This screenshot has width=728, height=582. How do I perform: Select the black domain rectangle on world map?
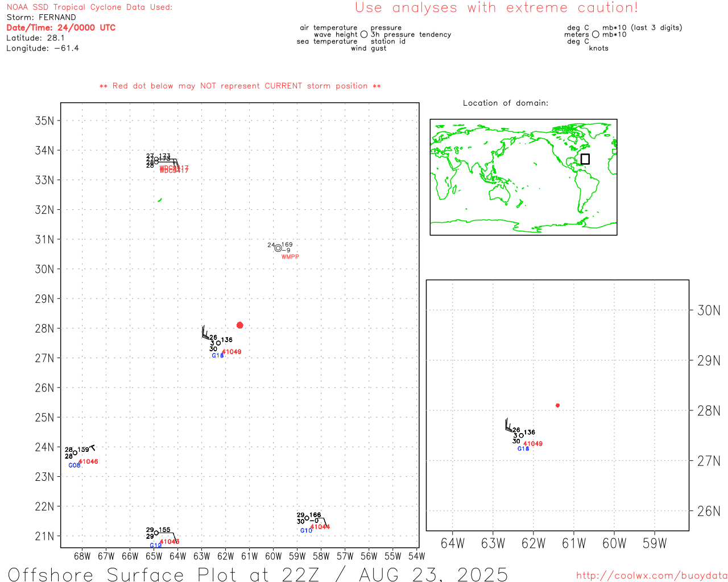[585, 159]
